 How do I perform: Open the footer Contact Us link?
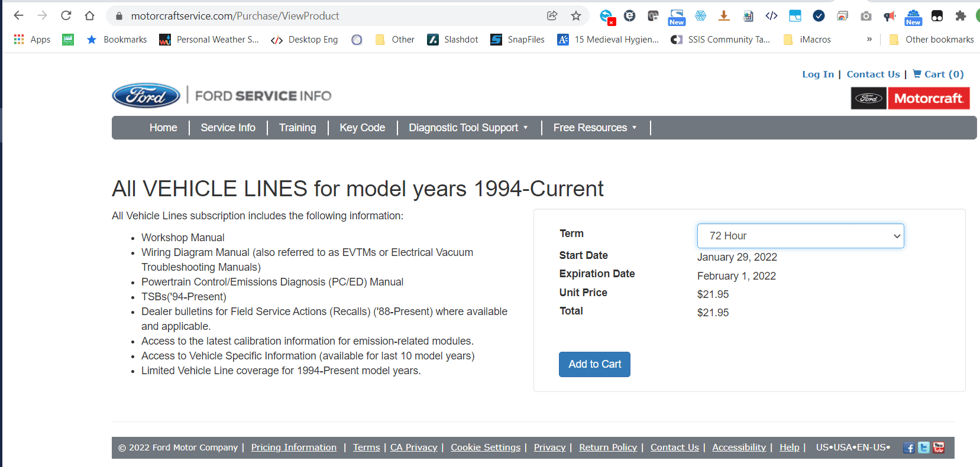click(675, 447)
